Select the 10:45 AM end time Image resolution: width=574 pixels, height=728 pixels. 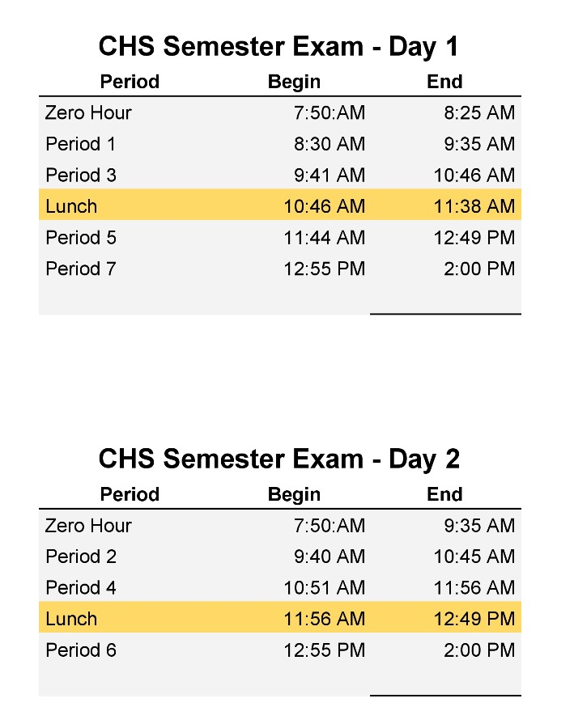(474, 557)
